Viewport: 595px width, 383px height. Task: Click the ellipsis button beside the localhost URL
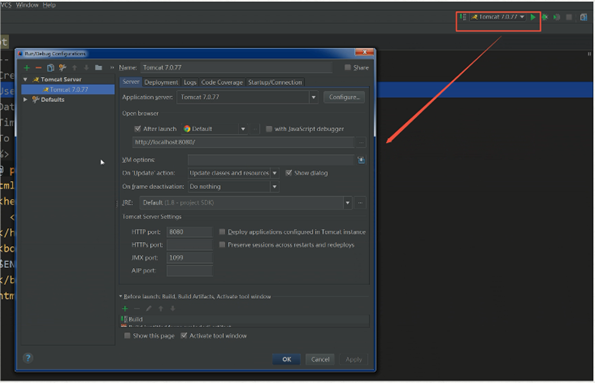pyautogui.click(x=361, y=143)
